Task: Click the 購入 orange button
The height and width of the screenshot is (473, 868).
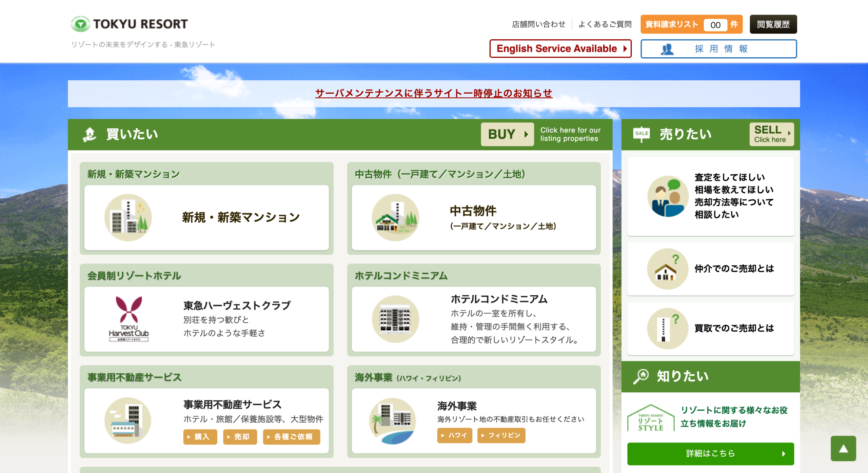Action: 200,437
